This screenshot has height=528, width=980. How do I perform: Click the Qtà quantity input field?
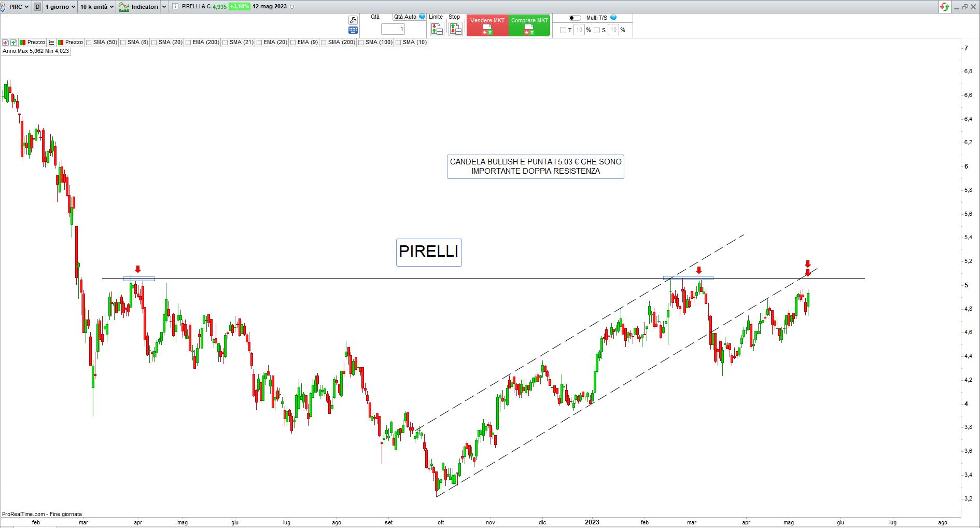(x=393, y=29)
